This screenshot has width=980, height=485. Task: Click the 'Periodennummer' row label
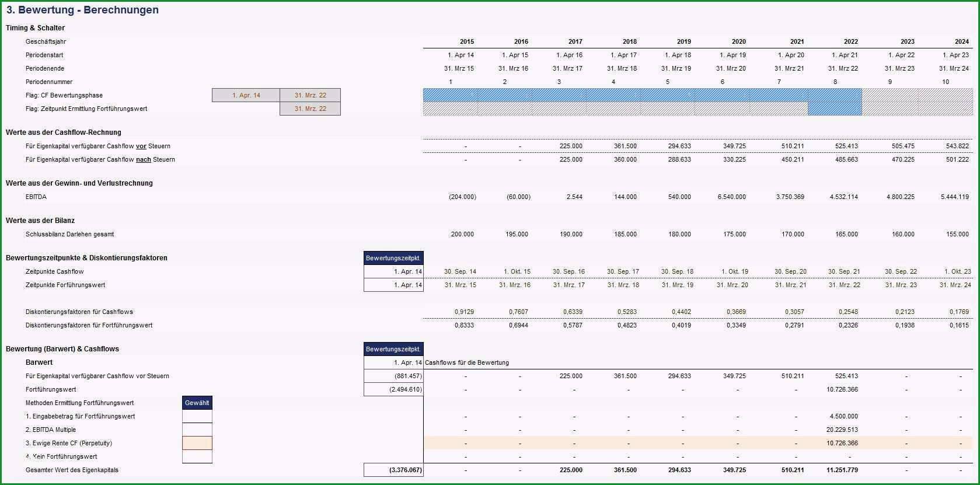pyautogui.click(x=49, y=82)
